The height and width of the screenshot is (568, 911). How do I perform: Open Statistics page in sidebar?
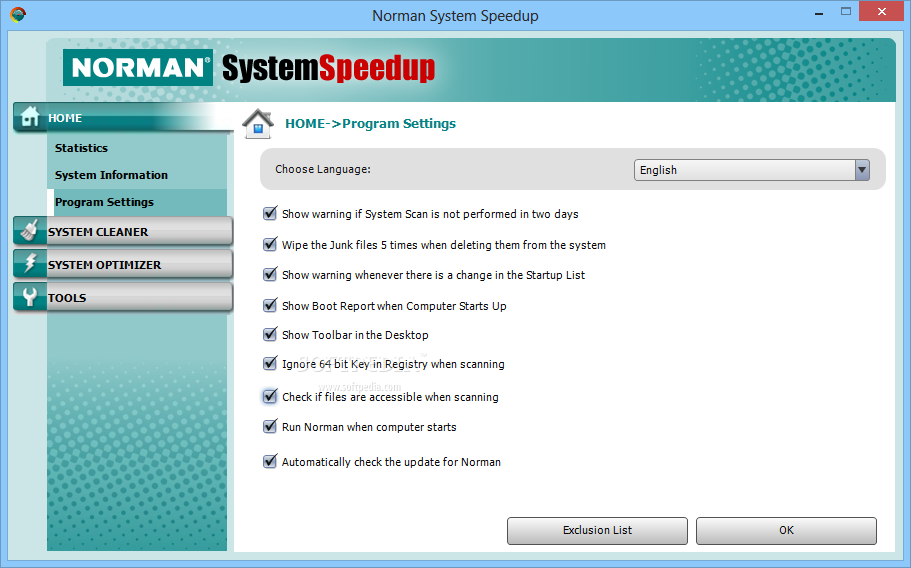81,148
